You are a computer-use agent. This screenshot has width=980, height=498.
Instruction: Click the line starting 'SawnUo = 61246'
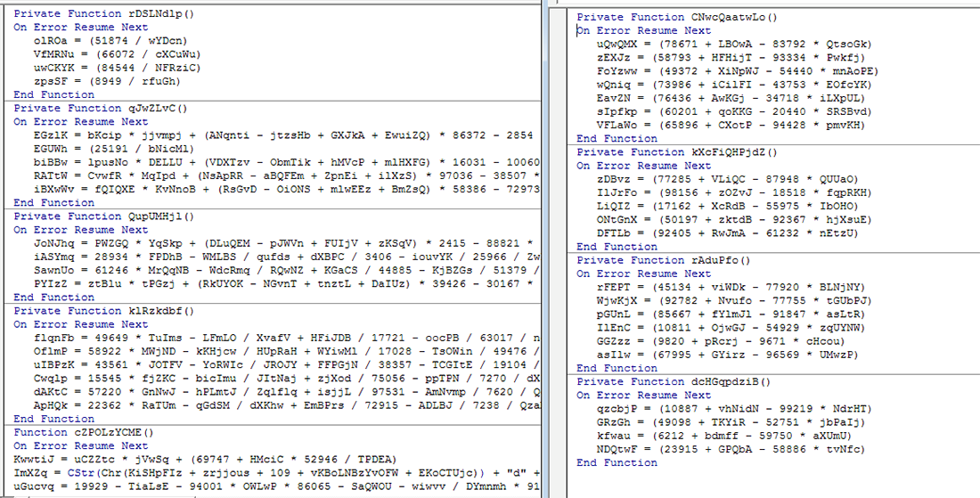287,271
